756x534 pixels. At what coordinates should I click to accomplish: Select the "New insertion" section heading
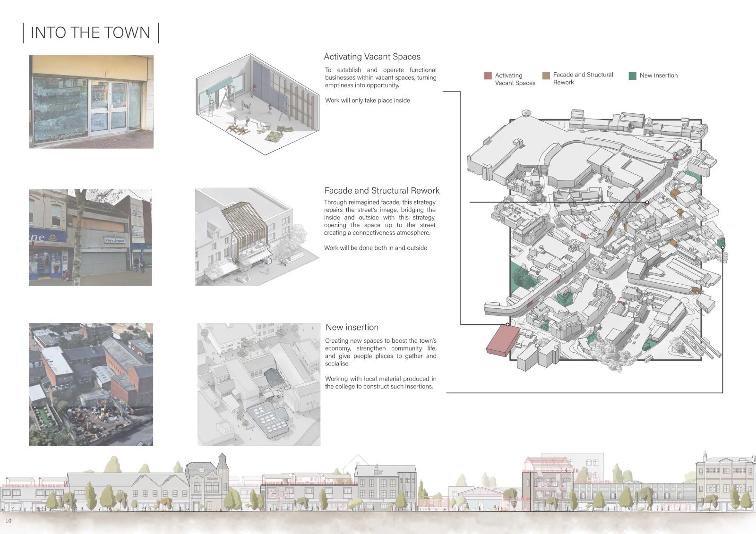click(352, 327)
